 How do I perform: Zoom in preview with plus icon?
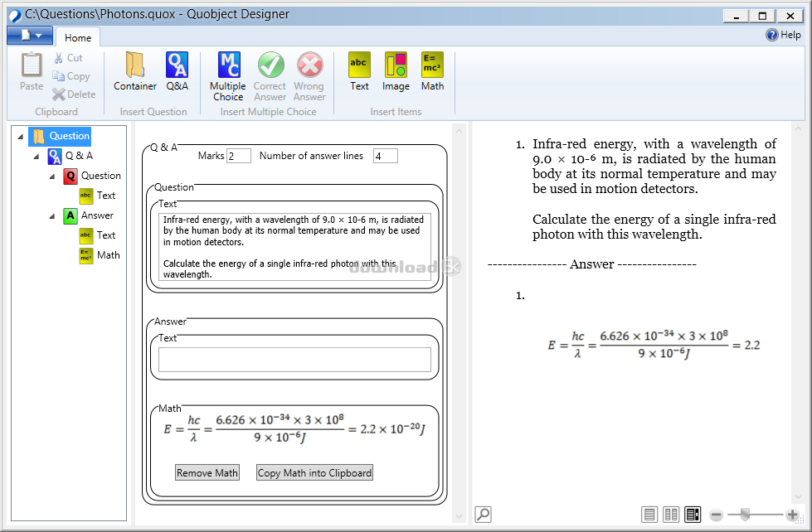tap(792, 515)
